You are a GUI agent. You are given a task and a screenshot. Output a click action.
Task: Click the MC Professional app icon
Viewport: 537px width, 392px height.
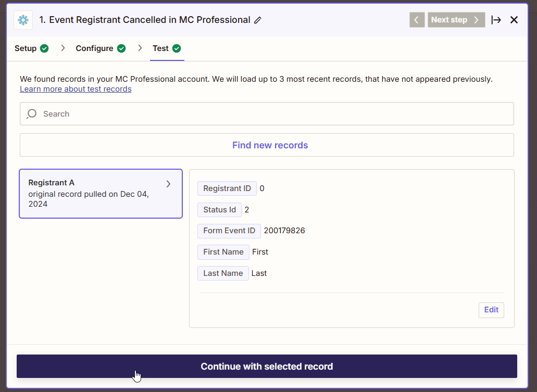(x=23, y=20)
